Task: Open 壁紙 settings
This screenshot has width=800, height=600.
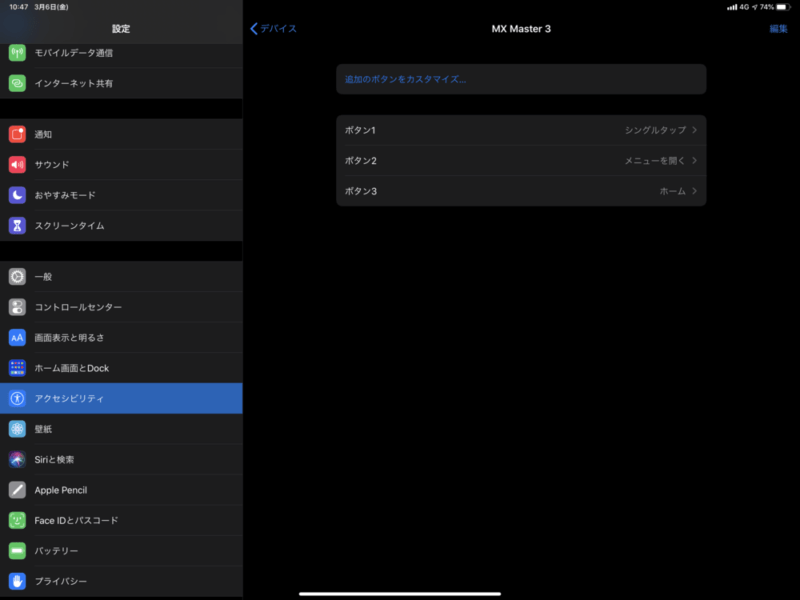Action: (121, 429)
